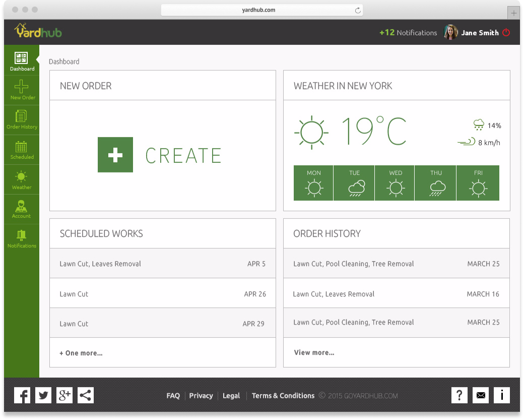Click the WEATHER IN NEW YORK heading

(343, 86)
